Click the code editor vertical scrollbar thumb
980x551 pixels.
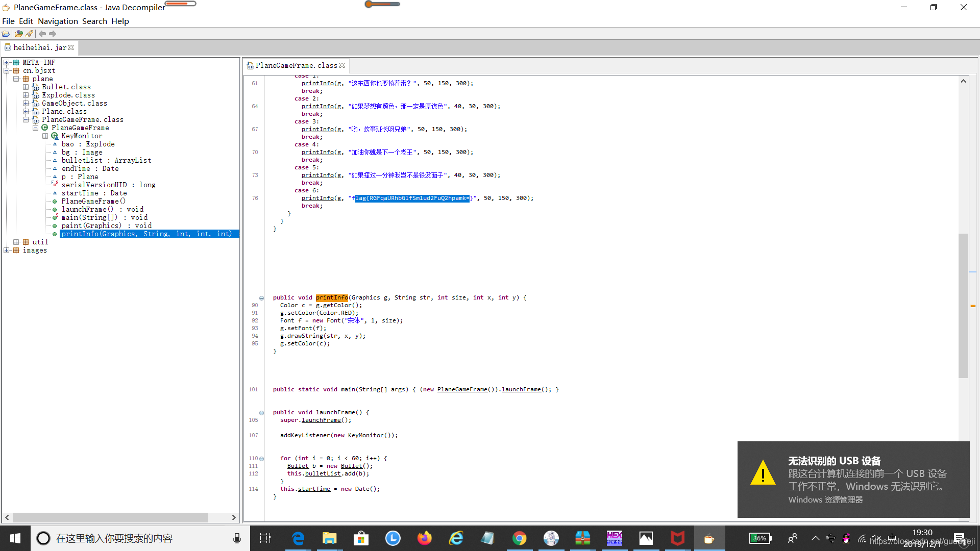(x=963, y=305)
